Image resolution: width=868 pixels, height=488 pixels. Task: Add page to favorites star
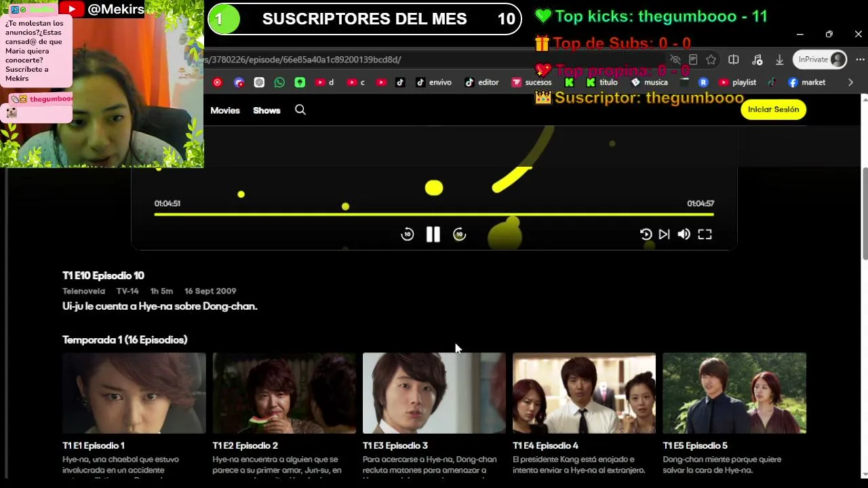(x=711, y=60)
